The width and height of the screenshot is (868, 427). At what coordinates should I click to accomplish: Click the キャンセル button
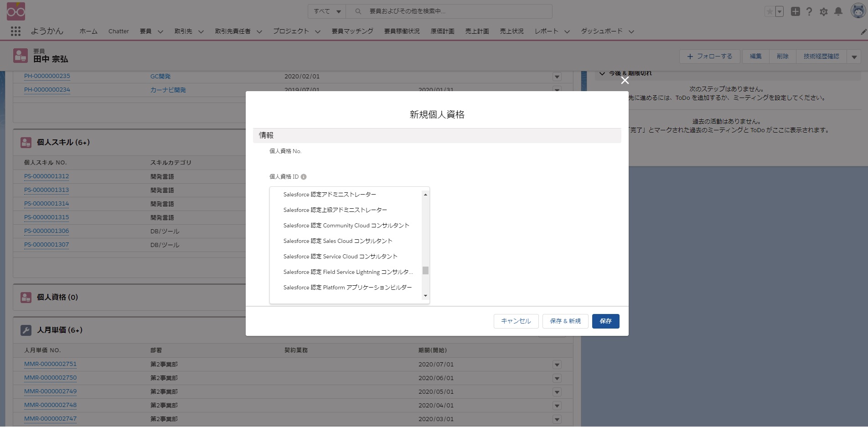[x=516, y=321]
